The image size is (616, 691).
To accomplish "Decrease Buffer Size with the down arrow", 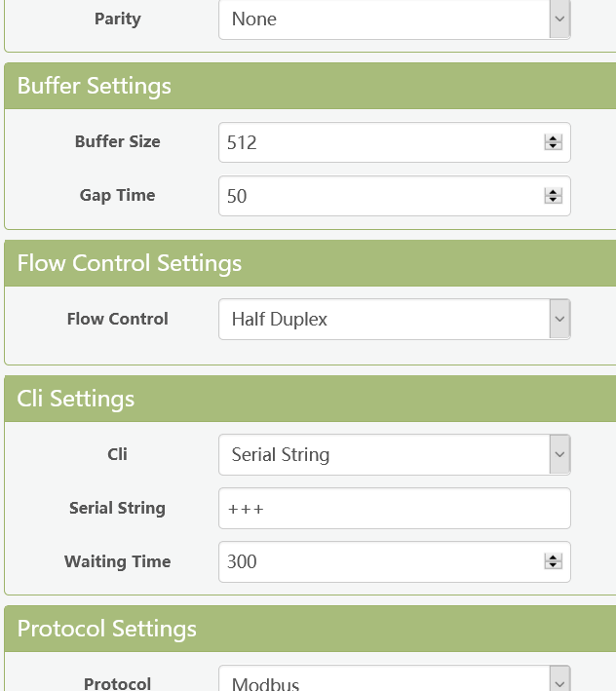I will tap(554, 146).
